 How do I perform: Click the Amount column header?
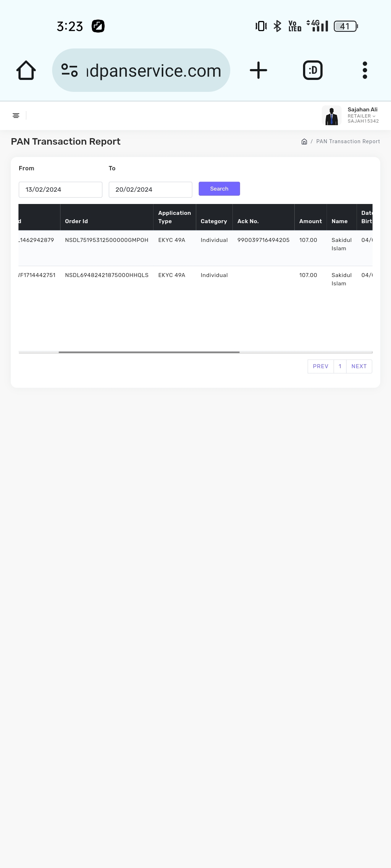(310, 221)
